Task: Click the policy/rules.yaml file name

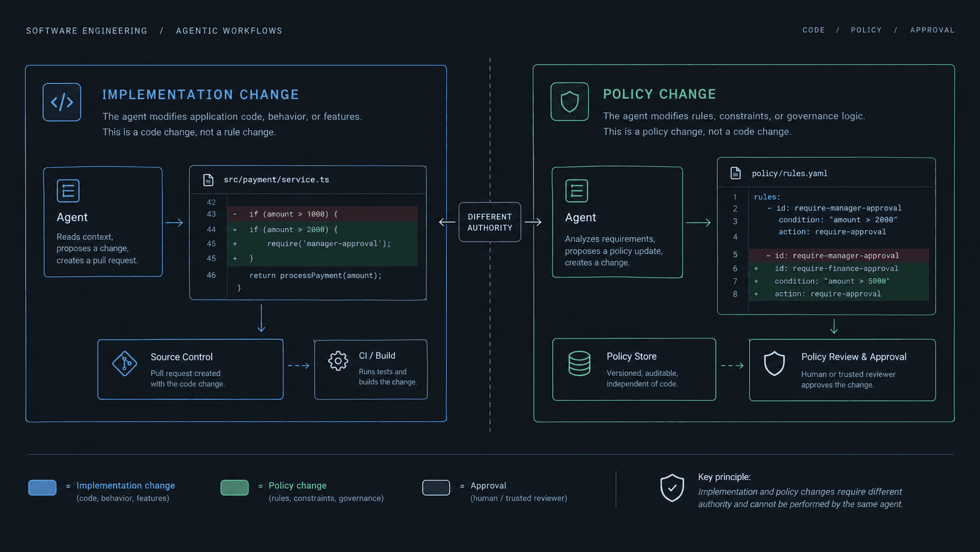Action: (x=790, y=173)
